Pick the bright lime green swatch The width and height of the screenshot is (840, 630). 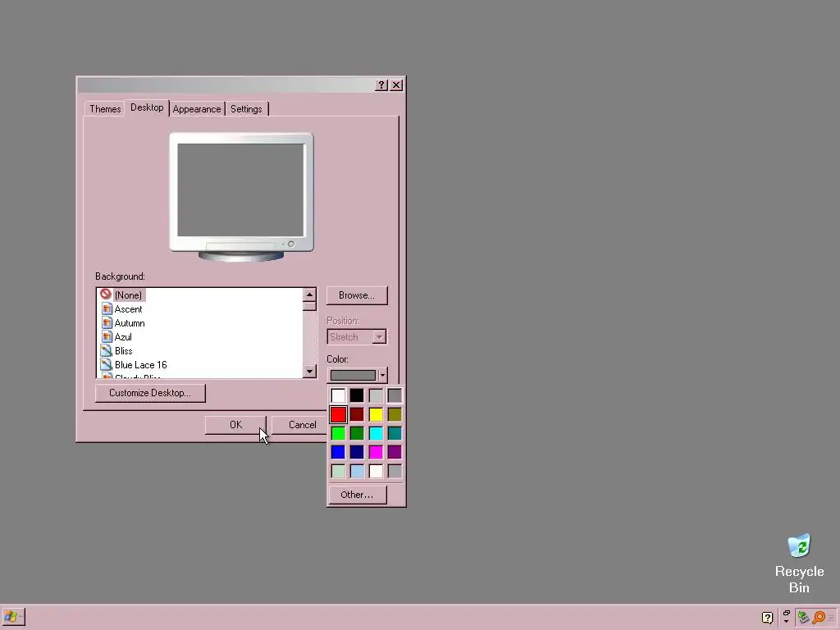[x=338, y=433]
